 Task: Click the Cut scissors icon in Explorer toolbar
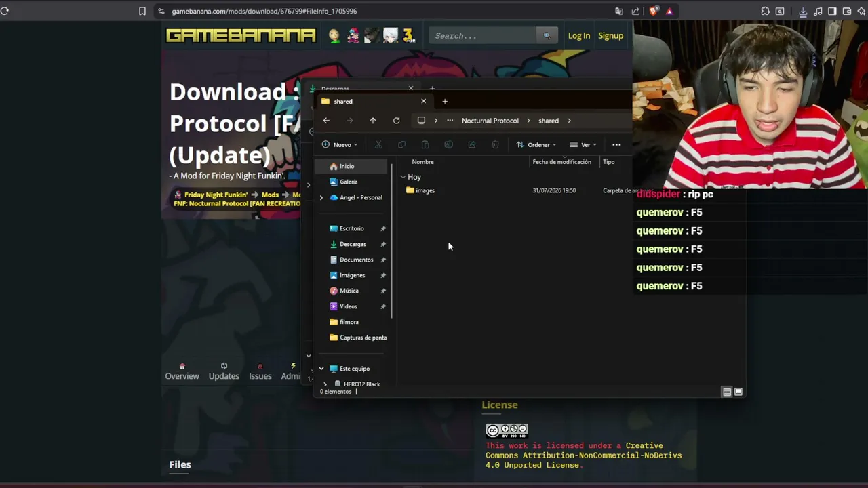[x=378, y=144]
